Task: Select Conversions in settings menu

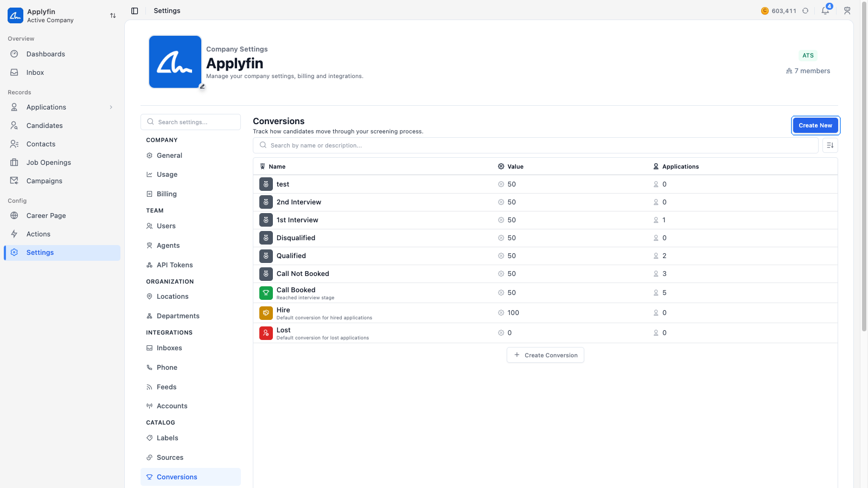Action: [190, 477]
